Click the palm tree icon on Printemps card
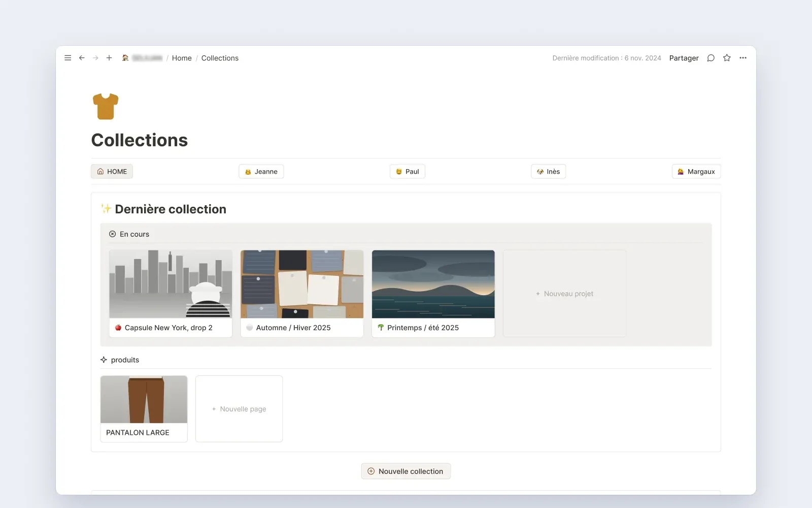Image resolution: width=812 pixels, height=508 pixels. point(381,328)
